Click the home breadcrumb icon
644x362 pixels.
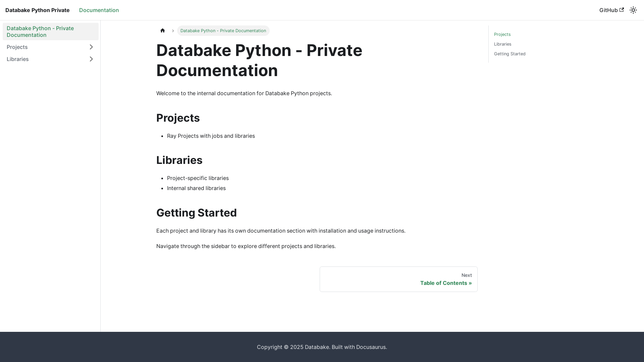click(x=163, y=31)
